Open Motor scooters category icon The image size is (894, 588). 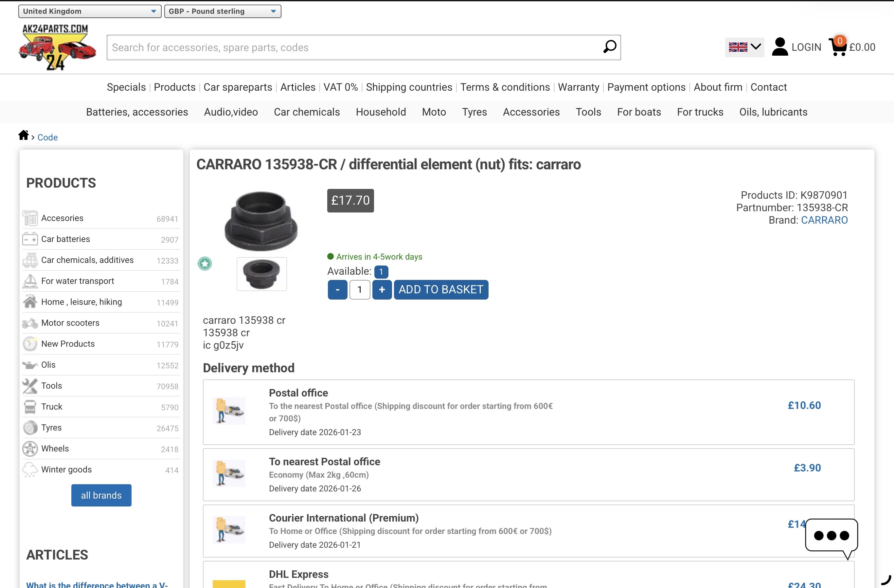point(30,323)
